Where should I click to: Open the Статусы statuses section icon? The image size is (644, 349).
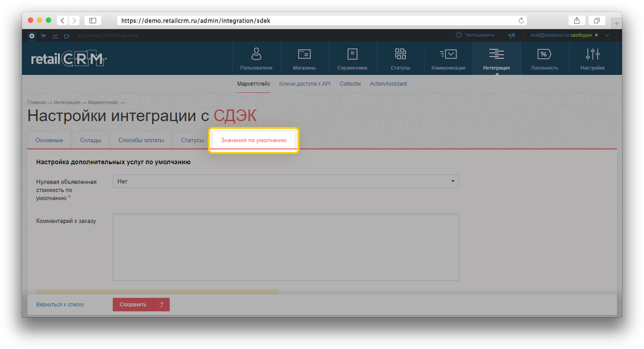[400, 54]
